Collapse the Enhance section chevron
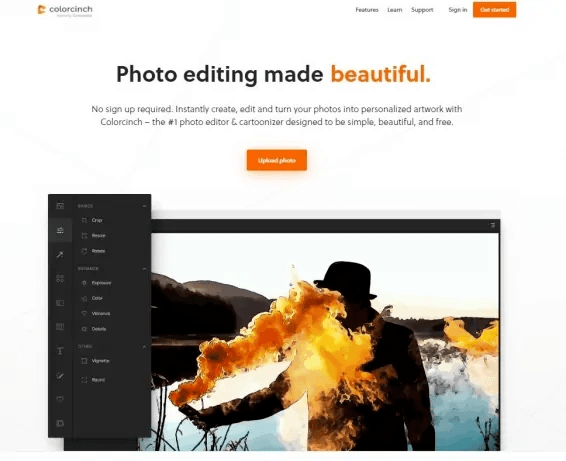 click(x=144, y=269)
